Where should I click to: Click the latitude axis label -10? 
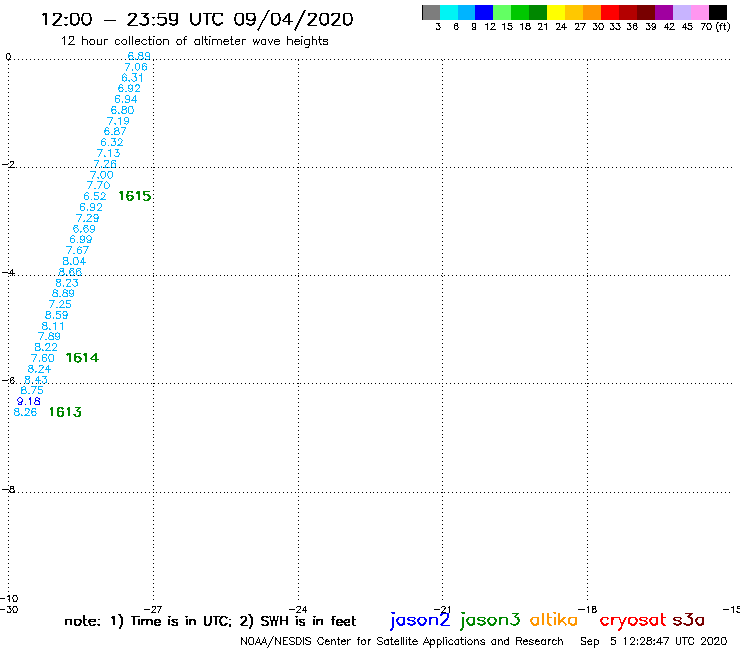tap(9, 599)
